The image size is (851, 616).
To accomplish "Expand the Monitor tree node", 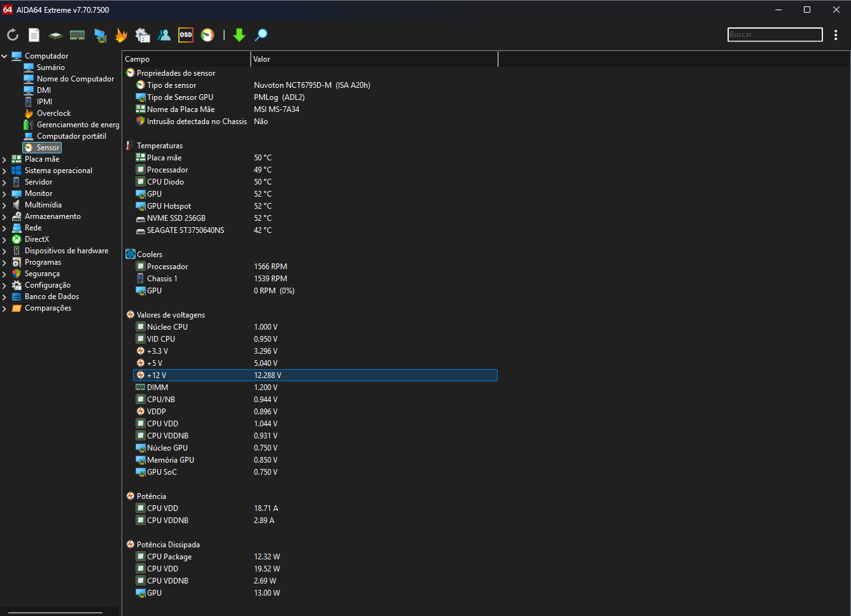I will tap(4, 193).
